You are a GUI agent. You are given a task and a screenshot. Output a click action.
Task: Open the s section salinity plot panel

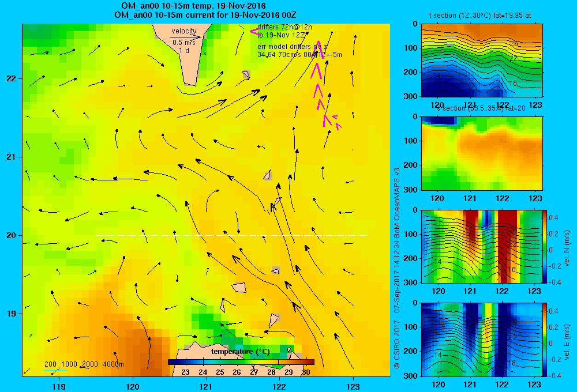pos(482,153)
